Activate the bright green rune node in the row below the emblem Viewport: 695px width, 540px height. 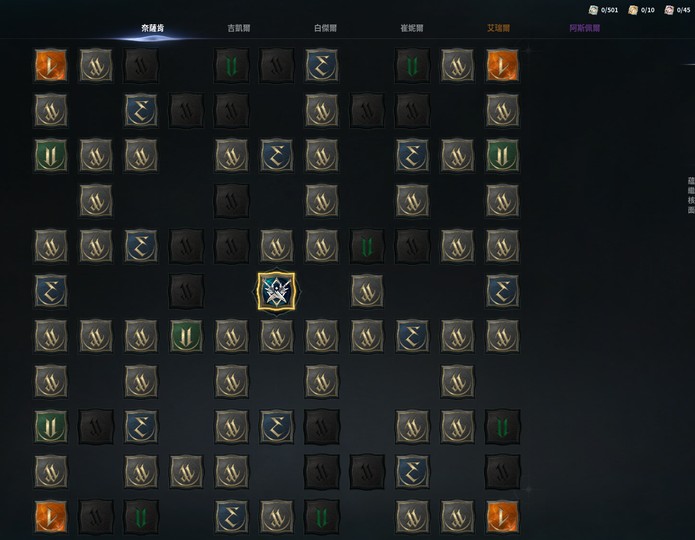186,337
